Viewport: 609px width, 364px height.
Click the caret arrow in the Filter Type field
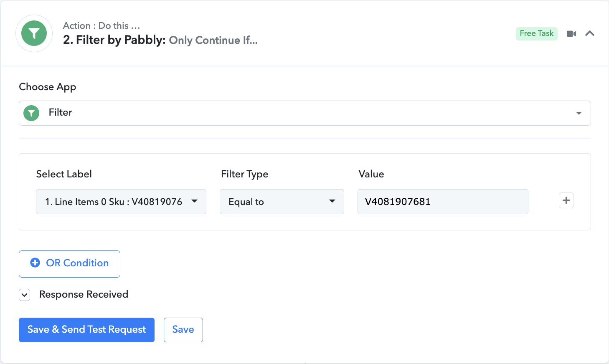point(332,201)
